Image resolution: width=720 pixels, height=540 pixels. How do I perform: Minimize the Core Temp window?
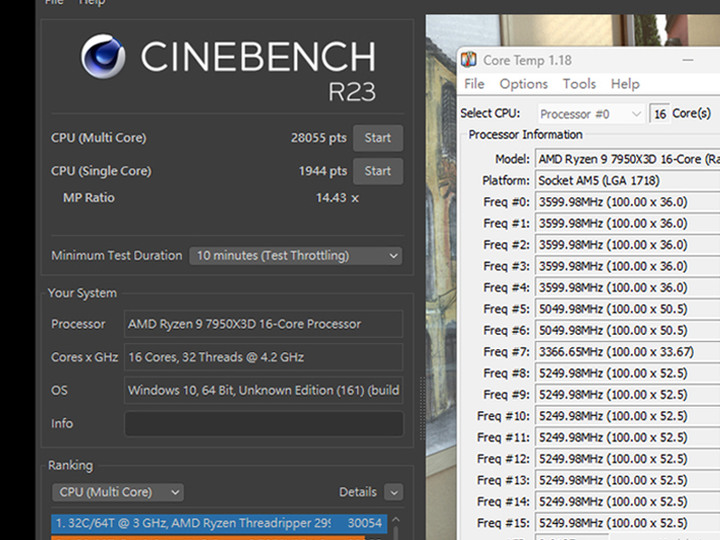click(x=688, y=60)
